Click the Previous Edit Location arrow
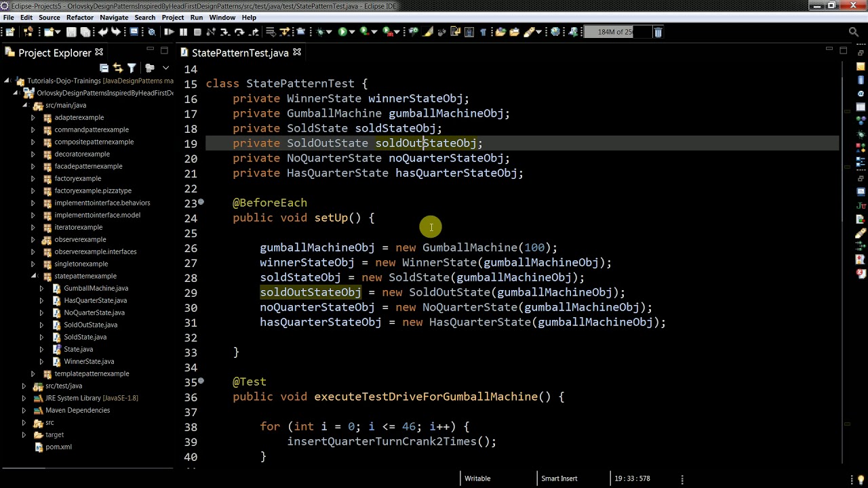Image resolution: width=868 pixels, height=488 pixels. pyautogui.click(x=102, y=32)
